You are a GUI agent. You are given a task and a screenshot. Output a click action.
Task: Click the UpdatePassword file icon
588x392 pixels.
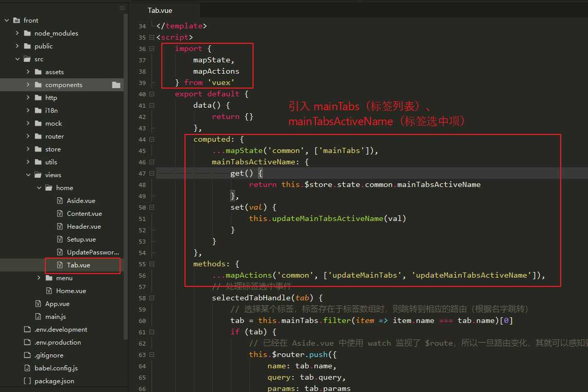(60, 252)
